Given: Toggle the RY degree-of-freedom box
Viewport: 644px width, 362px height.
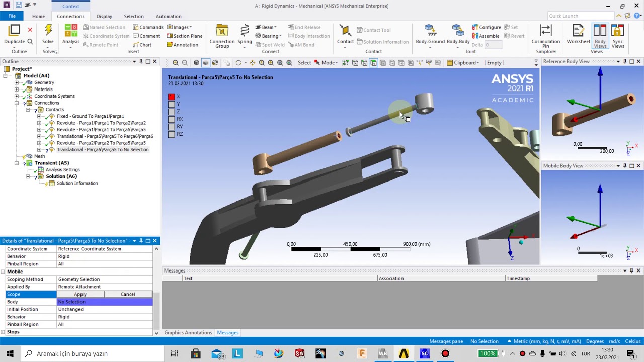Looking at the screenshot, I should point(172,127).
